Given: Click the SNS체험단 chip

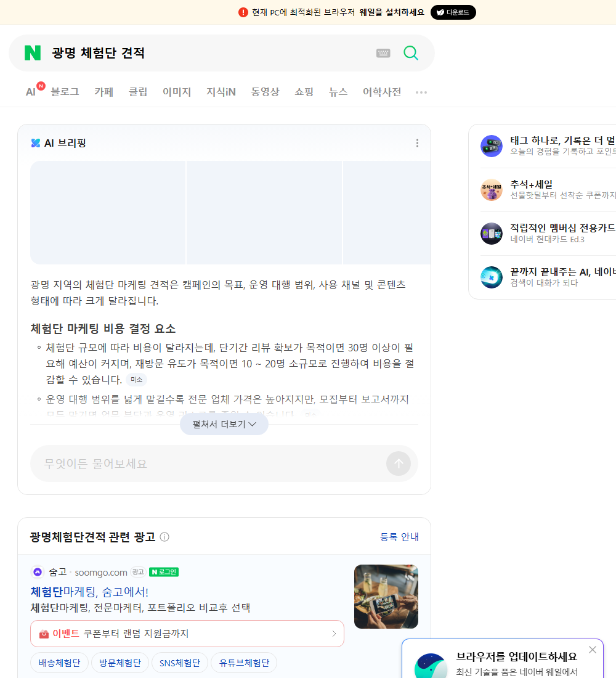Looking at the screenshot, I should pos(180,663).
